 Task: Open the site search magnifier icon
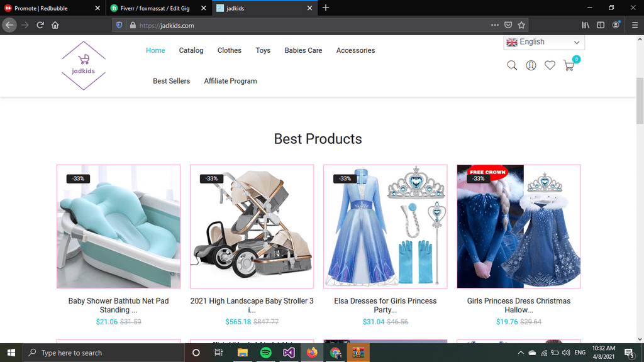point(512,65)
